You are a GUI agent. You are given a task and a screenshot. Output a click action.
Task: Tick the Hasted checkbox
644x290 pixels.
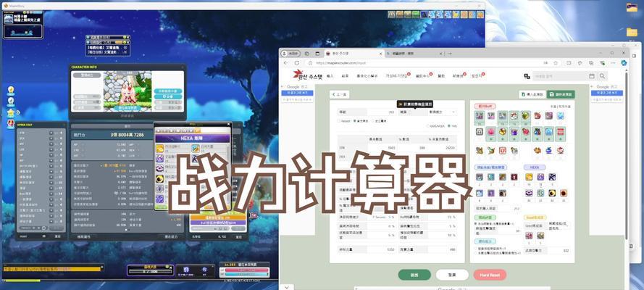[x=339, y=121]
